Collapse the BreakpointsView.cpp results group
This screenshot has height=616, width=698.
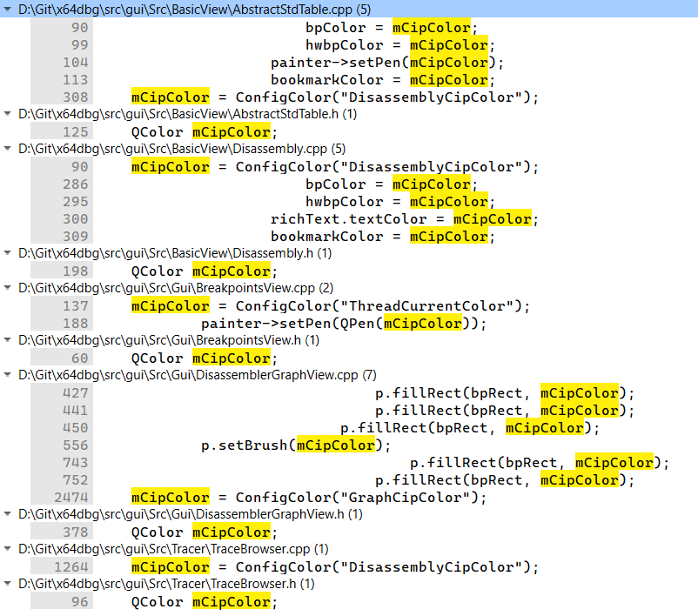click(x=7, y=288)
